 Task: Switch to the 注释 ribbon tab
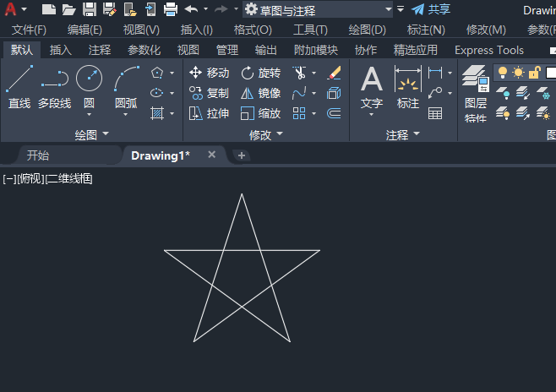100,50
